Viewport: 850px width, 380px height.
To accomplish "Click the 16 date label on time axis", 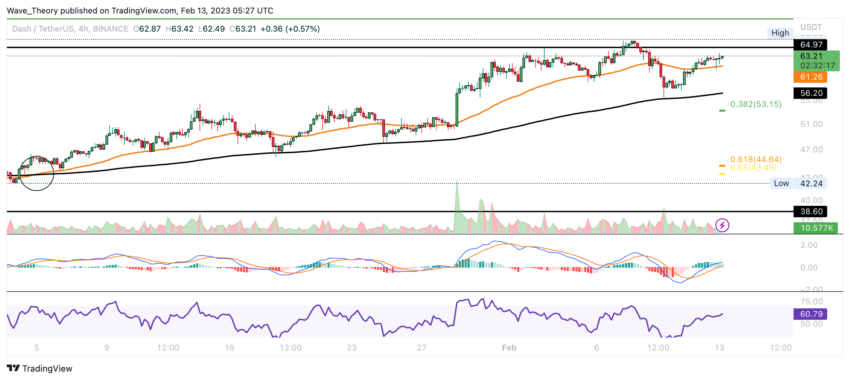I will coord(229,347).
